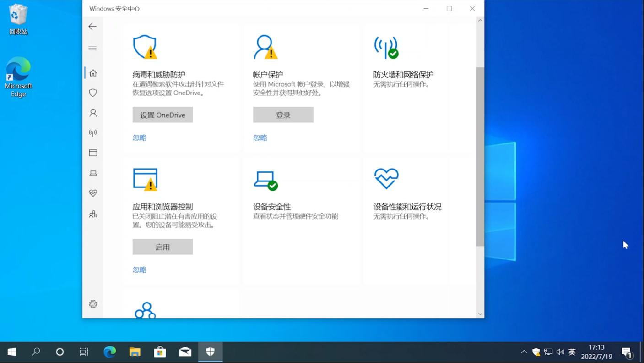
Task: Enable app and browser protection via 启用 button
Action: pos(162,247)
